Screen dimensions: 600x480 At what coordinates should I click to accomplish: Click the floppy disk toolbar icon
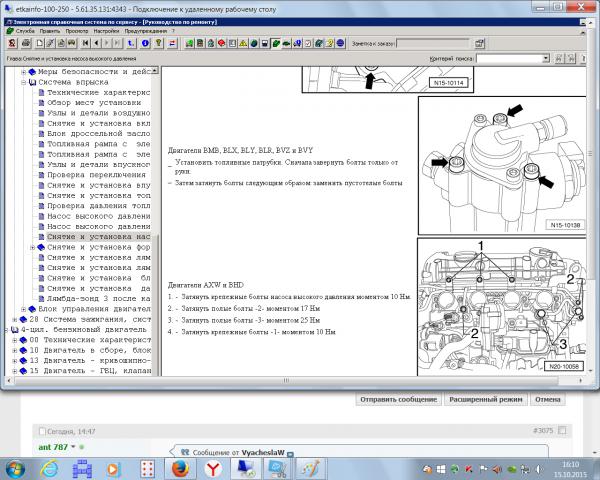[x=264, y=43]
